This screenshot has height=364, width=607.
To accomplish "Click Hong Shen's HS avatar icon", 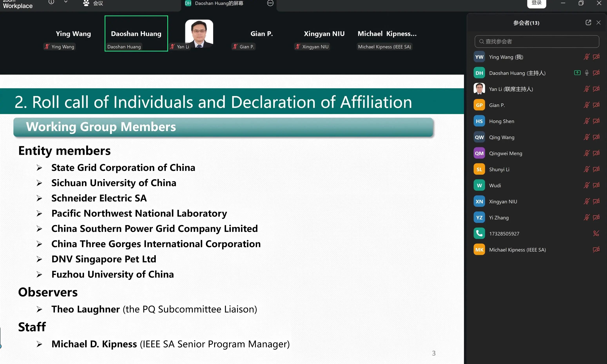I will coord(479,121).
